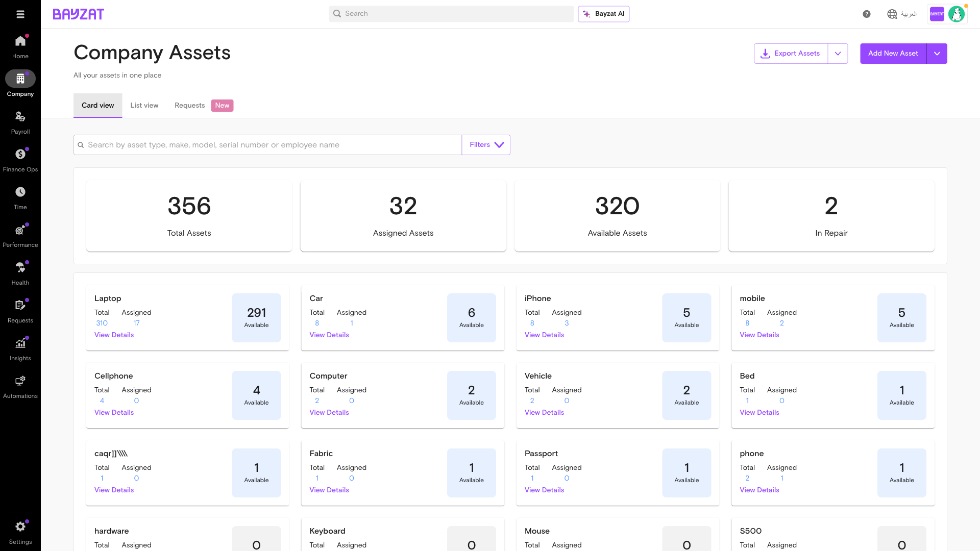This screenshot has height=551, width=980.
Task: Open the Filters dropdown
Action: 486,145
